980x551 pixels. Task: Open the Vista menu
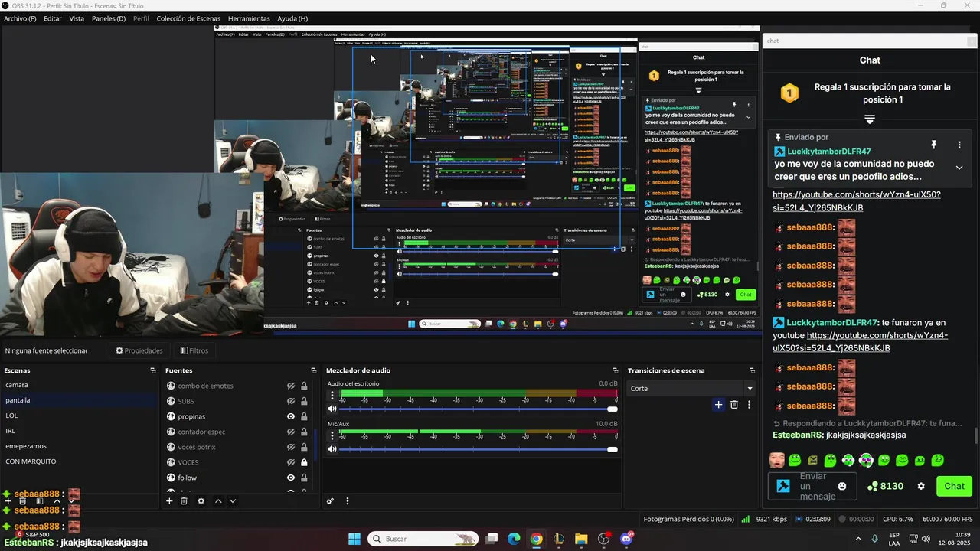click(77, 18)
